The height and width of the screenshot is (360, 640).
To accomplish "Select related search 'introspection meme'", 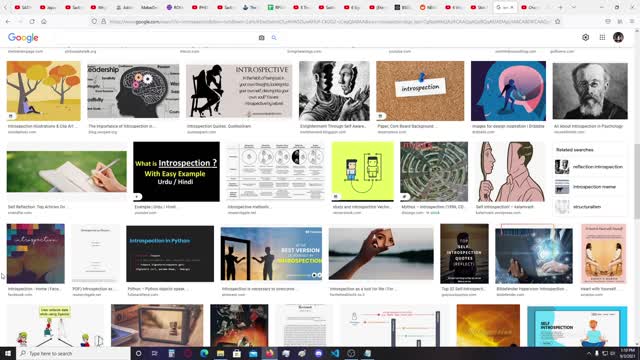I will (x=589, y=187).
